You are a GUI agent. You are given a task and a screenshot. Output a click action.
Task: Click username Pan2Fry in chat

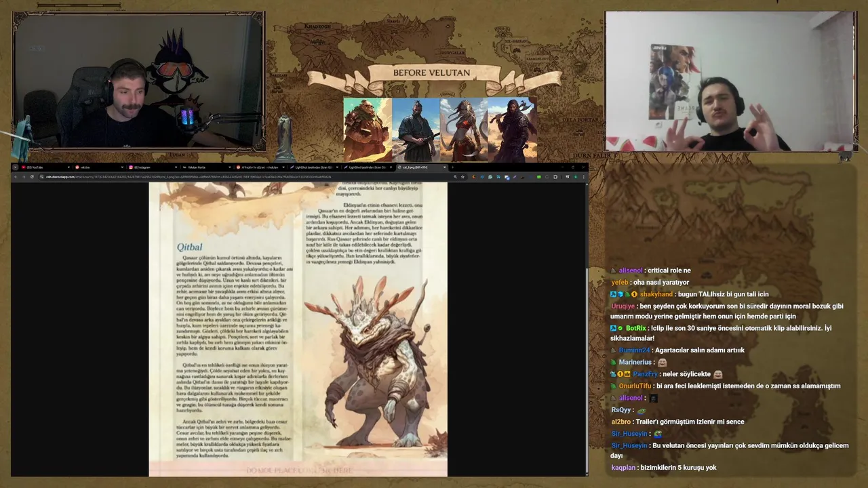[646, 374]
